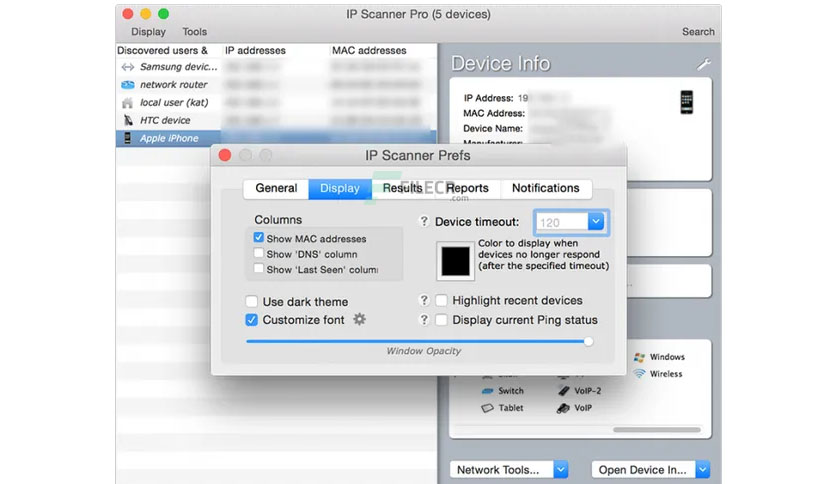Screen dimensions: 836x484
Task: Choose the Wireless device icon
Action: (639, 374)
